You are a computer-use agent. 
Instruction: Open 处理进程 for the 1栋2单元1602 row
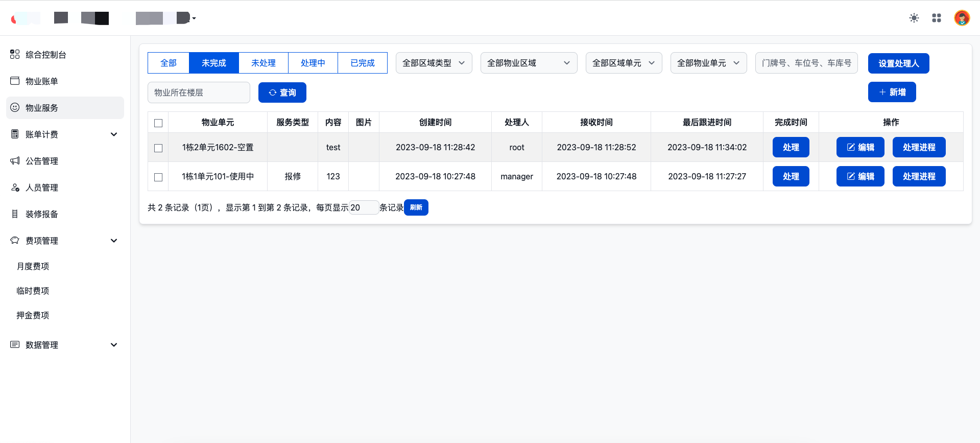pos(919,147)
